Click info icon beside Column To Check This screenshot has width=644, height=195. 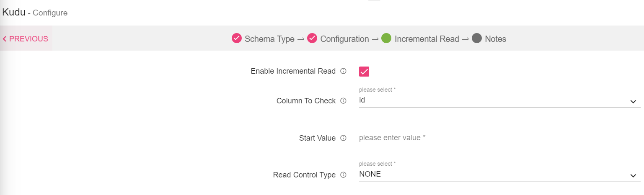coord(343,101)
